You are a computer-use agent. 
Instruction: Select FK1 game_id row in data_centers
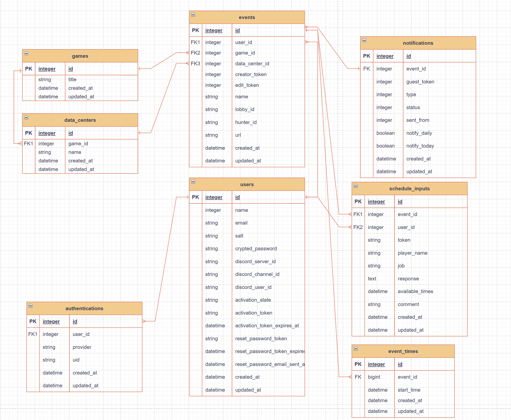pos(78,144)
